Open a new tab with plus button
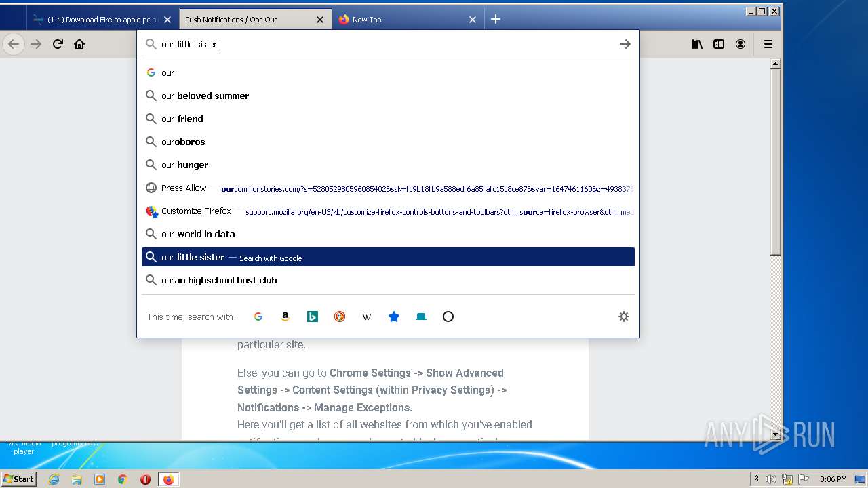The height and width of the screenshot is (488, 868). pyautogui.click(x=496, y=19)
